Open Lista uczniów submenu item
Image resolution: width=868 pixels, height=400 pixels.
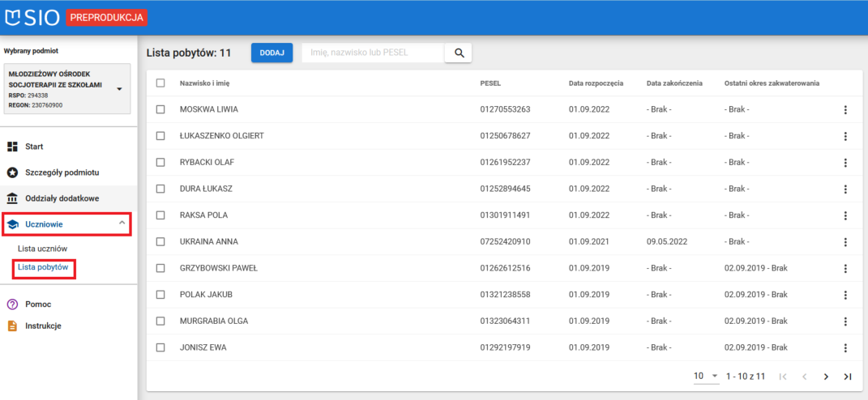42,249
